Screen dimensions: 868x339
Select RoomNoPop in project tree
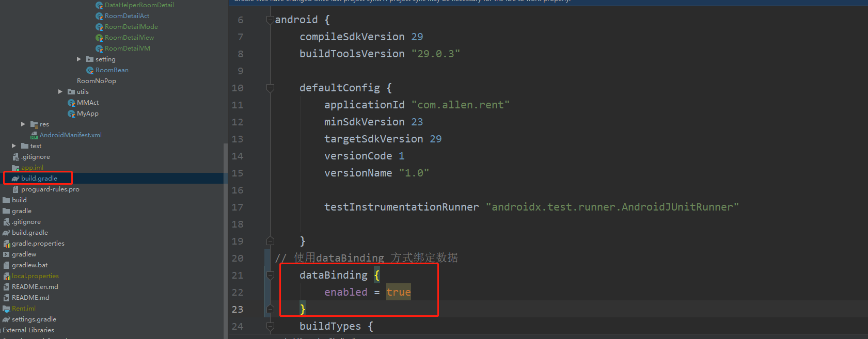pos(97,81)
